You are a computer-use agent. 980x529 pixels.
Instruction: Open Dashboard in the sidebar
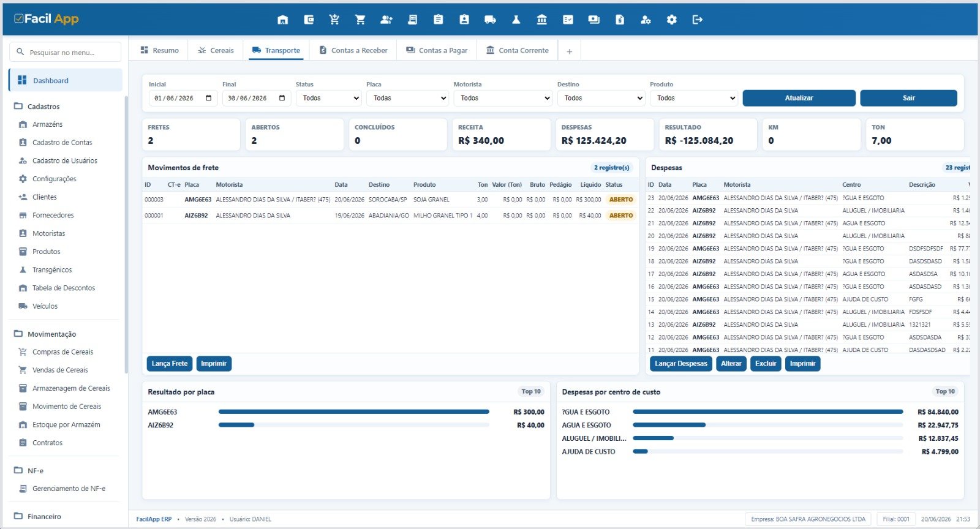[x=66, y=80]
